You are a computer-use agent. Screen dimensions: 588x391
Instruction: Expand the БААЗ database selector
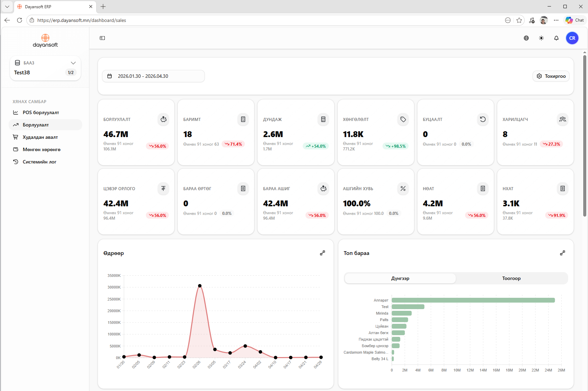coord(45,68)
